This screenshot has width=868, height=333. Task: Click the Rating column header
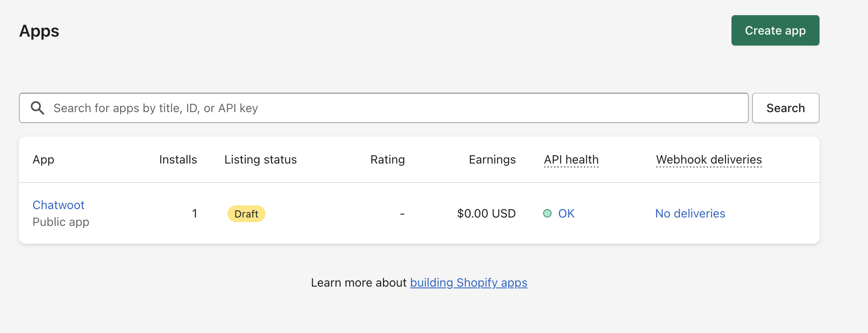[x=387, y=160]
